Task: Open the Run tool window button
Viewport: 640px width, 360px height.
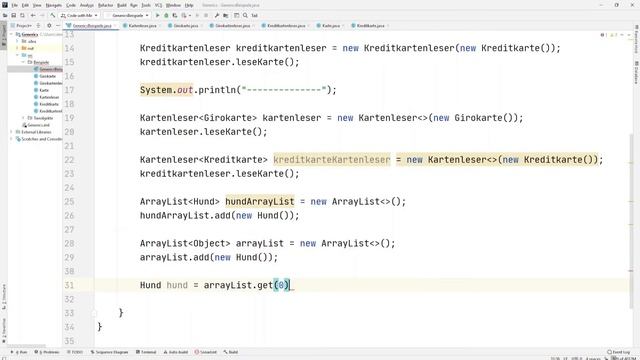Action: [19, 352]
